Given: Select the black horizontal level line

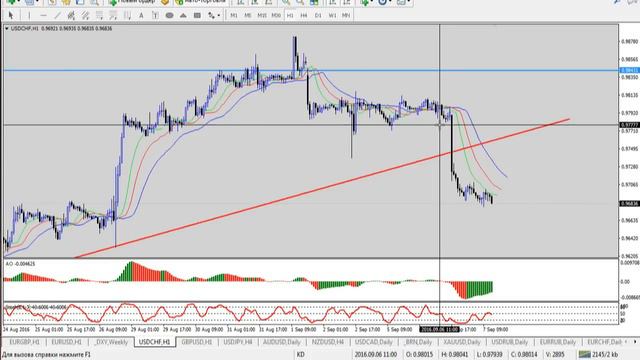Looking at the screenshot, I should (x=310, y=125).
